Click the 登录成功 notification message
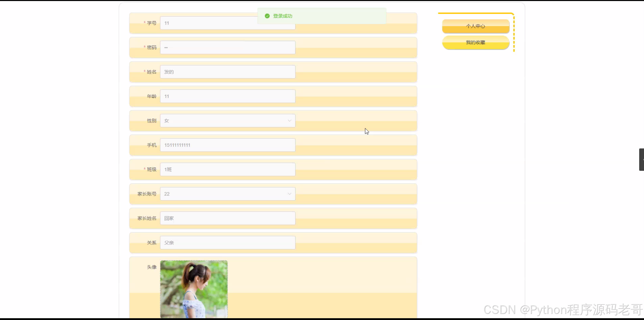Viewport: 644px width, 320px height. tap(282, 16)
